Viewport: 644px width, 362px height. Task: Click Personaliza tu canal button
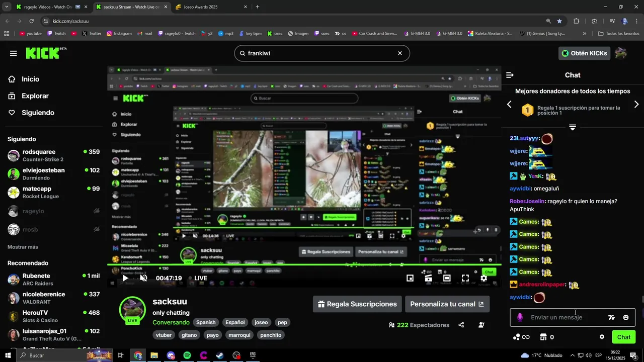pos(447,304)
